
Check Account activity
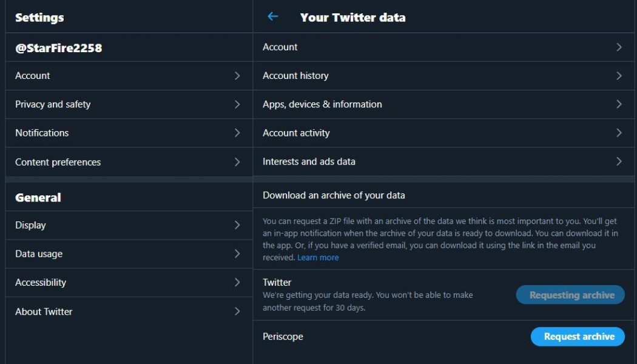point(295,132)
